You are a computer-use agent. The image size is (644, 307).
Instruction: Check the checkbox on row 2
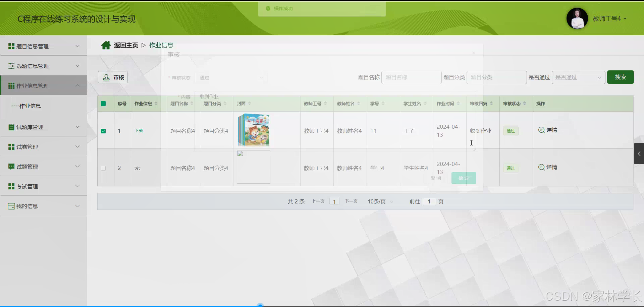[104, 168]
